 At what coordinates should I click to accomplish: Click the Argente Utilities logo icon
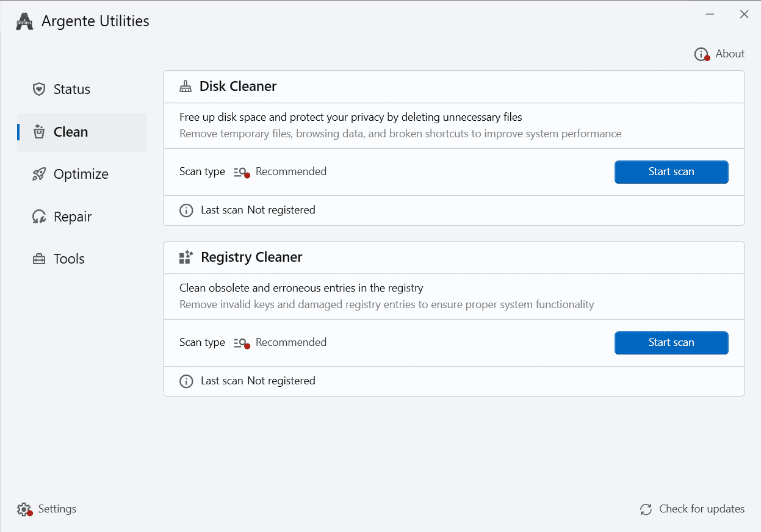tap(24, 21)
